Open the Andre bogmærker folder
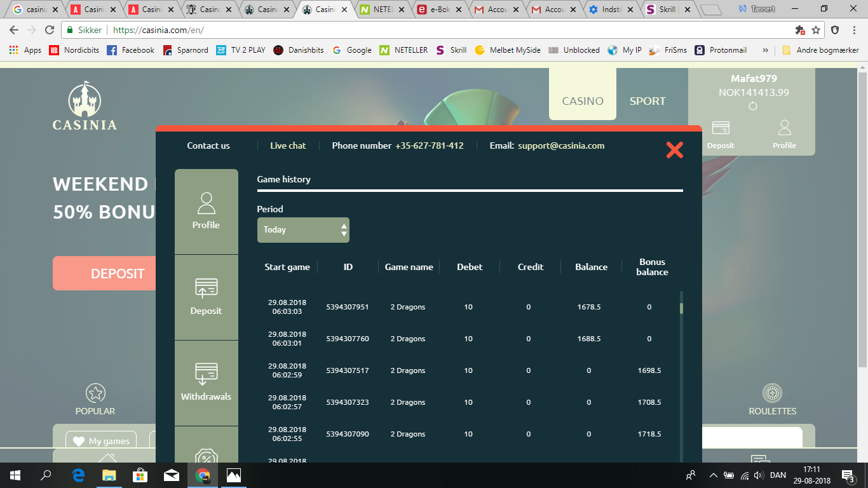 820,50
